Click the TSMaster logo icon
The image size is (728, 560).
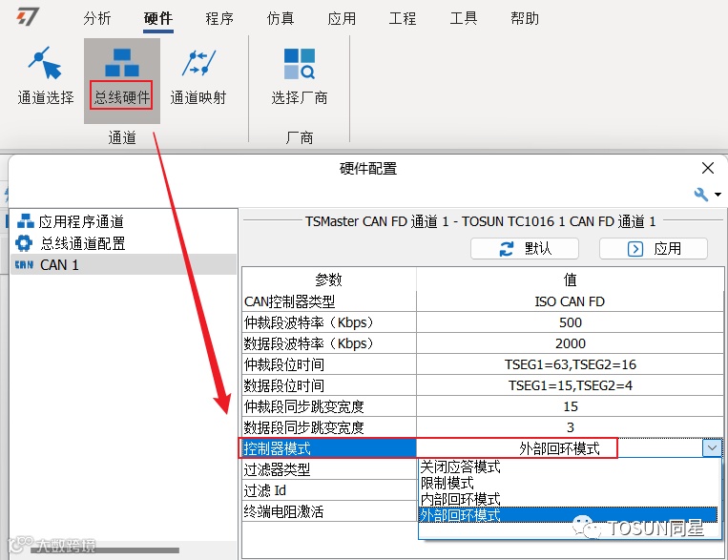pyautogui.click(x=28, y=17)
